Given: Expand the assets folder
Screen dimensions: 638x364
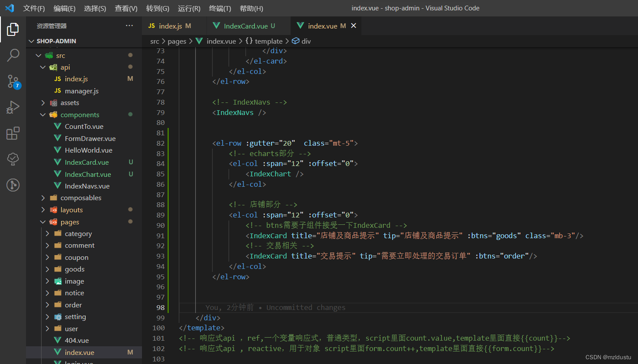Looking at the screenshot, I should point(43,103).
